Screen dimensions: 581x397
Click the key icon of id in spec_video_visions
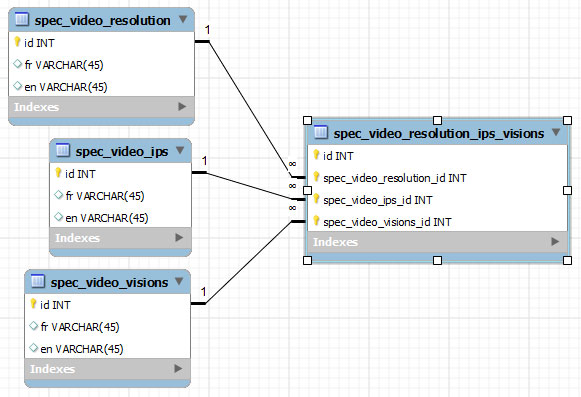coord(33,304)
